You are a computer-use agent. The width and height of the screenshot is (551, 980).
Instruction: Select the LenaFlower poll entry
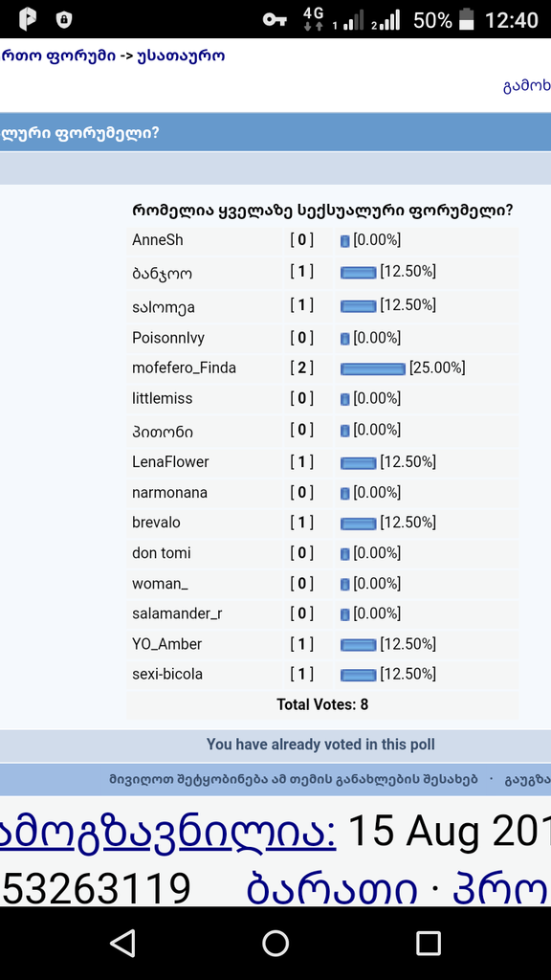[170, 462]
